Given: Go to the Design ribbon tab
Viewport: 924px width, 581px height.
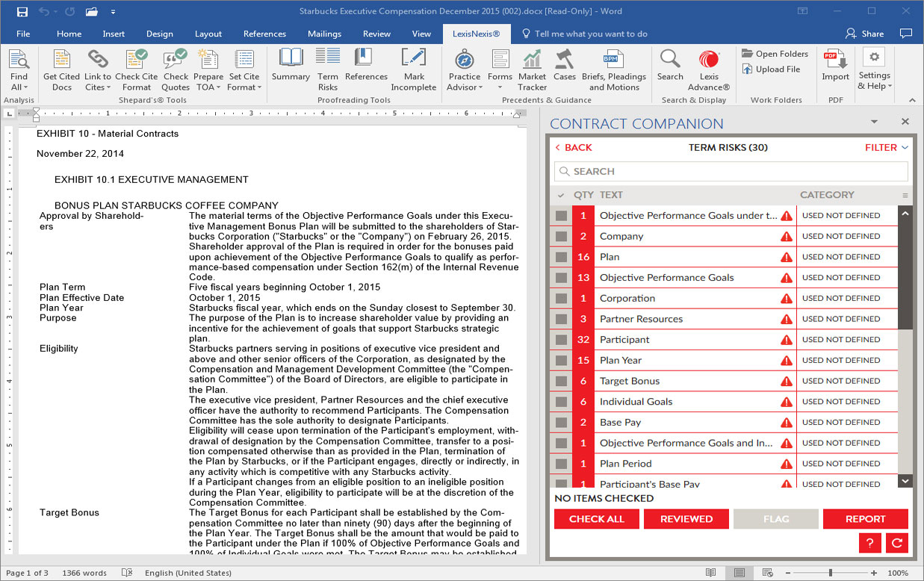Looking at the screenshot, I should tap(159, 34).
